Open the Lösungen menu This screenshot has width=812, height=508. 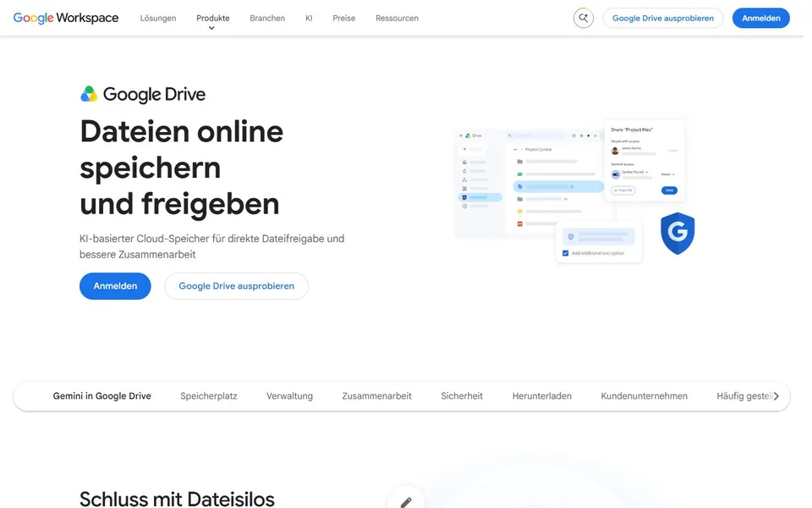tap(158, 18)
